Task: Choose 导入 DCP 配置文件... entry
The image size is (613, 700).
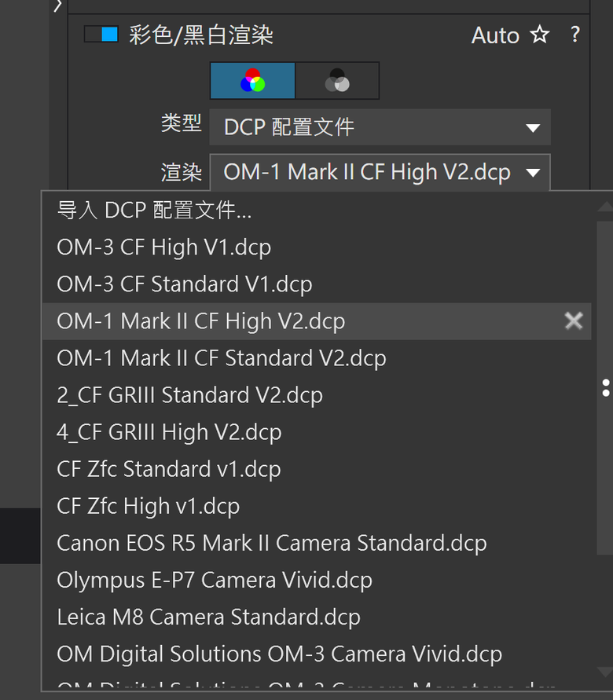Action: tap(317, 210)
